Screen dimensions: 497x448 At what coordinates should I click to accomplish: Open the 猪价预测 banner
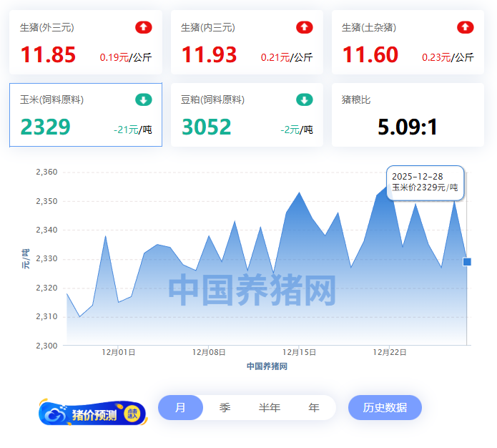point(92,413)
